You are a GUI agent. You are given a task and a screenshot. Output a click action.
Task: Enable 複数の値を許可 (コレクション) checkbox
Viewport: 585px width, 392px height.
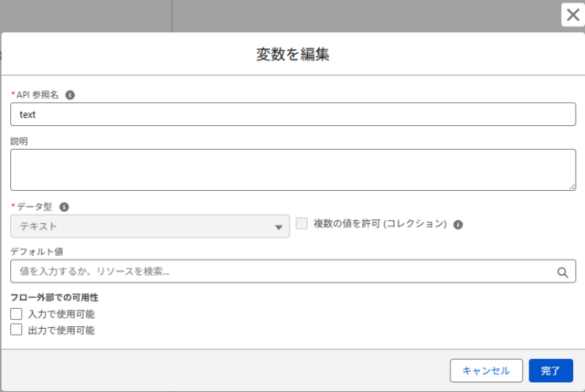tap(303, 224)
